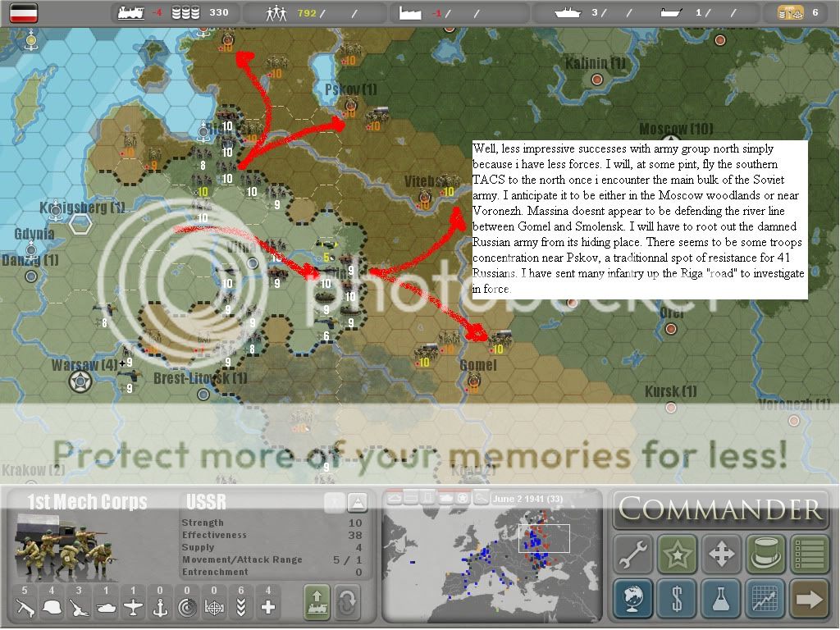Click the light triangle button beside USSR
Image resolution: width=840 pixels, height=630 pixels.
[357, 503]
